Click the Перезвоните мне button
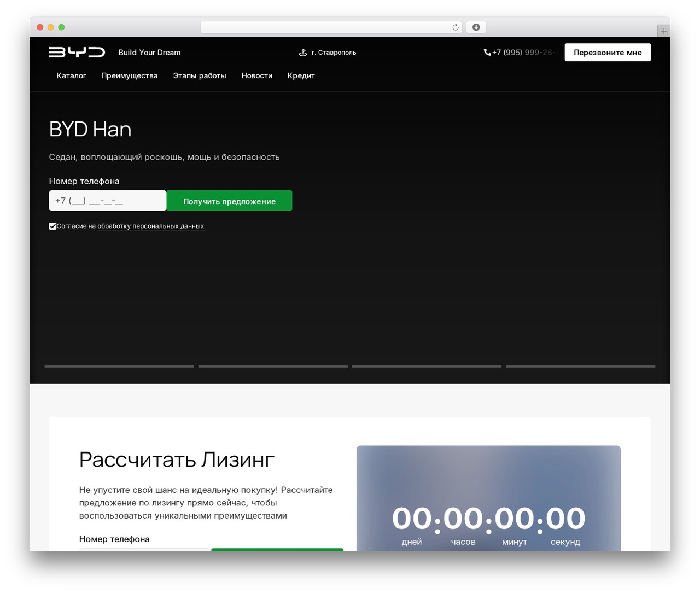The height and width of the screenshot is (593, 700). point(608,53)
